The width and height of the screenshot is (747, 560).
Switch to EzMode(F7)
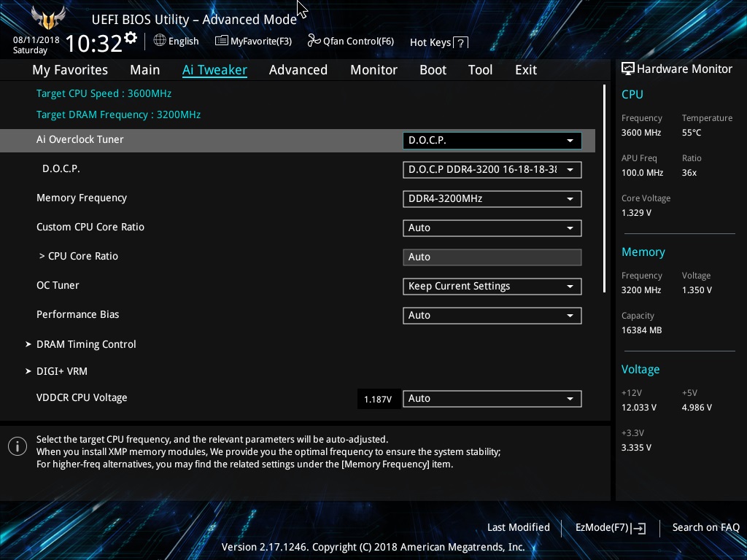pos(602,528)
